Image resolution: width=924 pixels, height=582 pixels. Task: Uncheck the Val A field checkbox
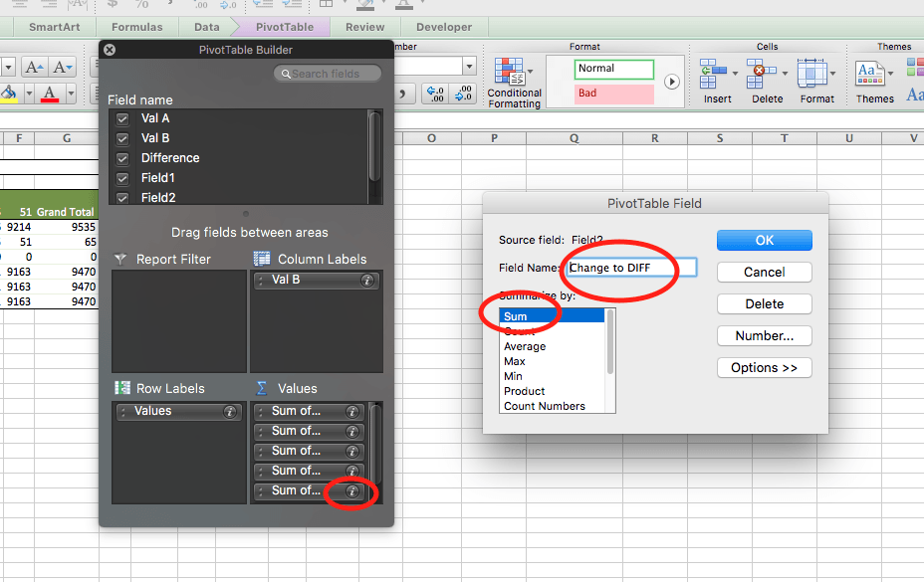point(122,118)
